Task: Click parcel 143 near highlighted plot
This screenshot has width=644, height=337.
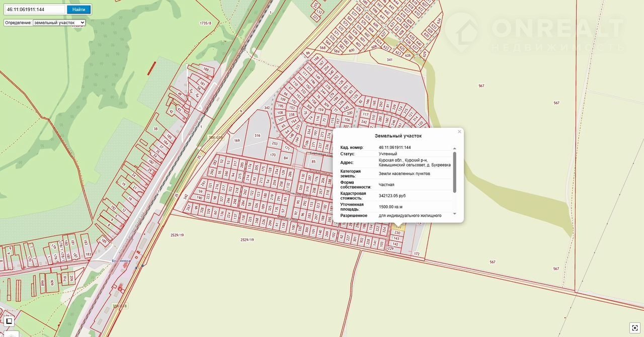Action: coord(396,238)
